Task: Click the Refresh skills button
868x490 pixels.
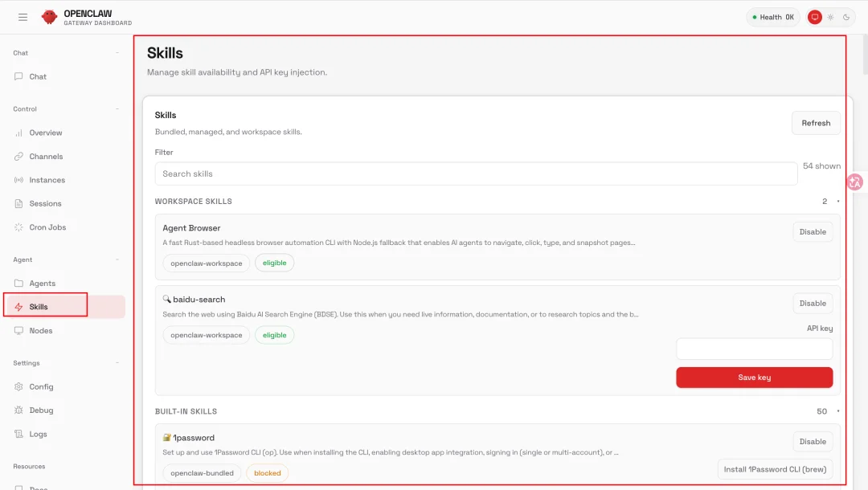Action: point(816,123)
